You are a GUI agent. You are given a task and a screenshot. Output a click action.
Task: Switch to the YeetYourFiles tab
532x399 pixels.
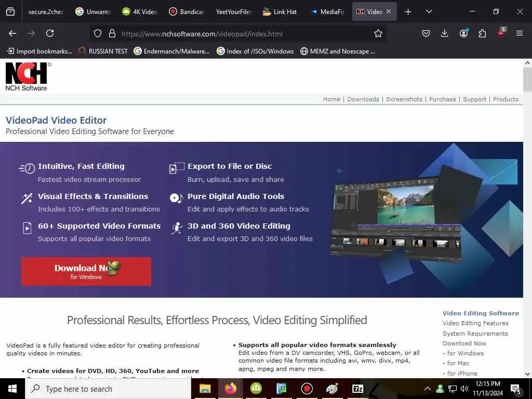(x=233, y=12)
